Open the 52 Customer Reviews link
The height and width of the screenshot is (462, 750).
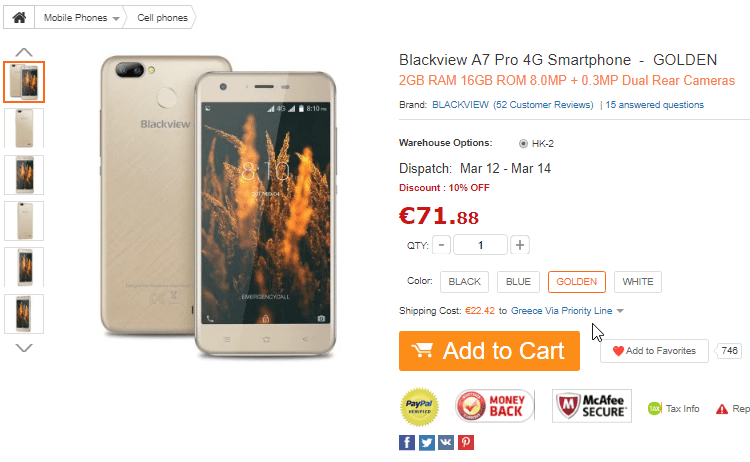[x=543, y=105]
